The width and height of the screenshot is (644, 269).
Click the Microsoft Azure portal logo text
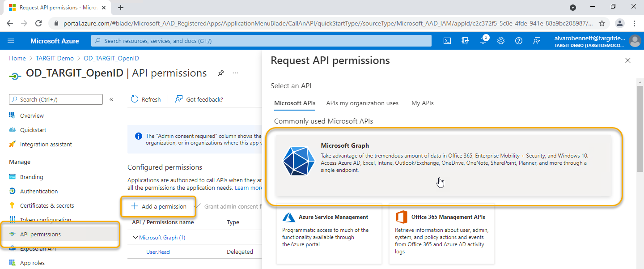click(55, 41)
